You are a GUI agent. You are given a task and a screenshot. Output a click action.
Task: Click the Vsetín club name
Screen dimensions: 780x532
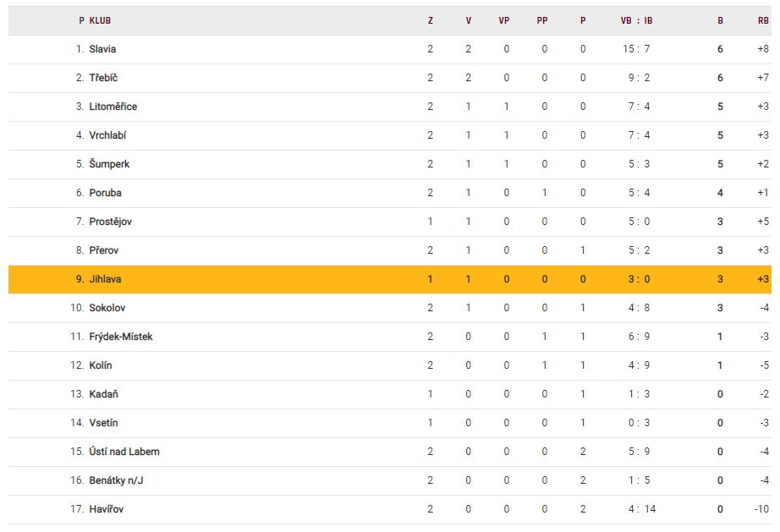click(103, 423)
